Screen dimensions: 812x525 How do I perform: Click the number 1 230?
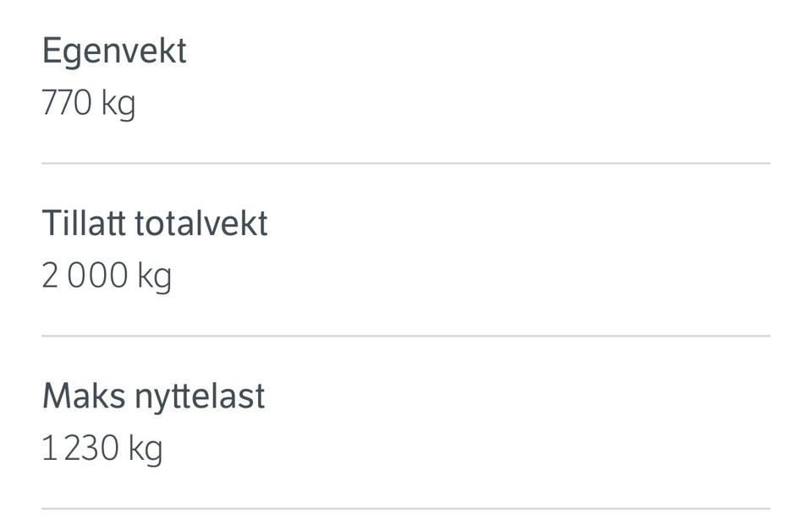[x=80, y=448]
